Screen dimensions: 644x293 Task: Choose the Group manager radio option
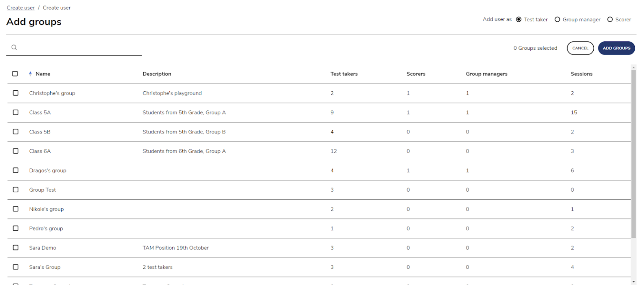point(557,20)
